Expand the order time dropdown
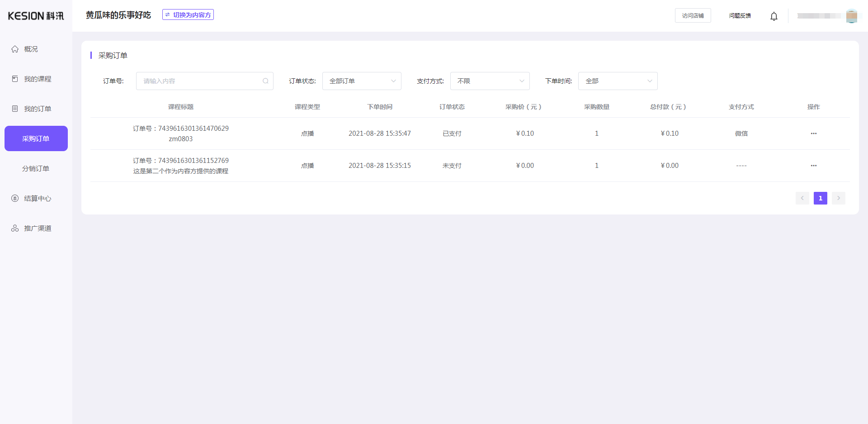The image size is (868, 424). click(618, 81)
